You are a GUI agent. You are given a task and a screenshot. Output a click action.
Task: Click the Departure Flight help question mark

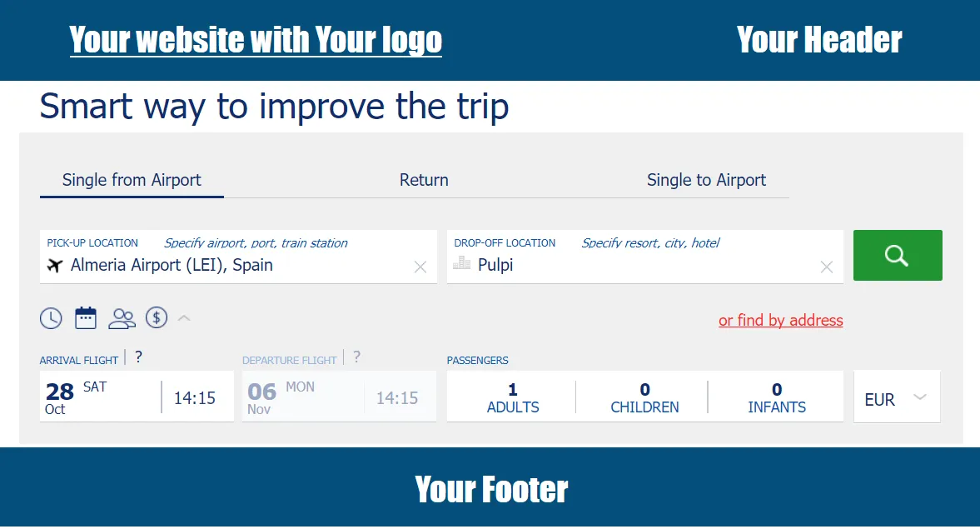(x=356, y=357)
